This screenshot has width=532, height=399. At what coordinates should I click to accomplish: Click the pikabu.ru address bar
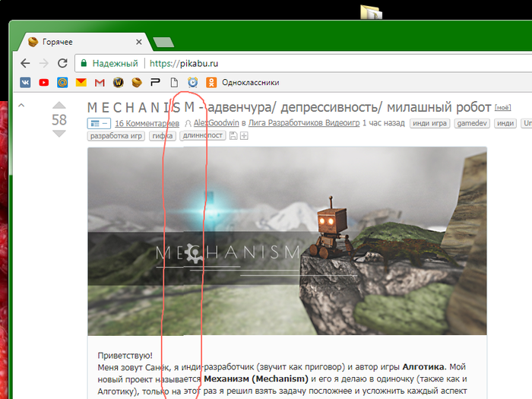point(306,63)
